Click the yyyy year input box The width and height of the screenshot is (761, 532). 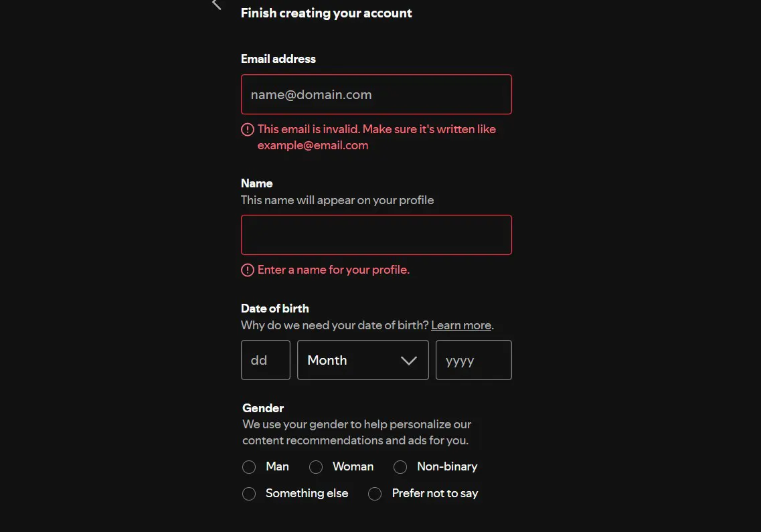(473, 360)
